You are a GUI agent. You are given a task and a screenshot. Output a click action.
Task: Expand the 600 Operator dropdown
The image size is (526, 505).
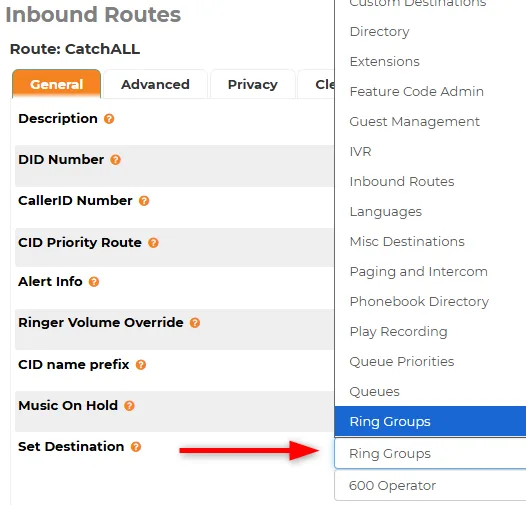(430, 486)
